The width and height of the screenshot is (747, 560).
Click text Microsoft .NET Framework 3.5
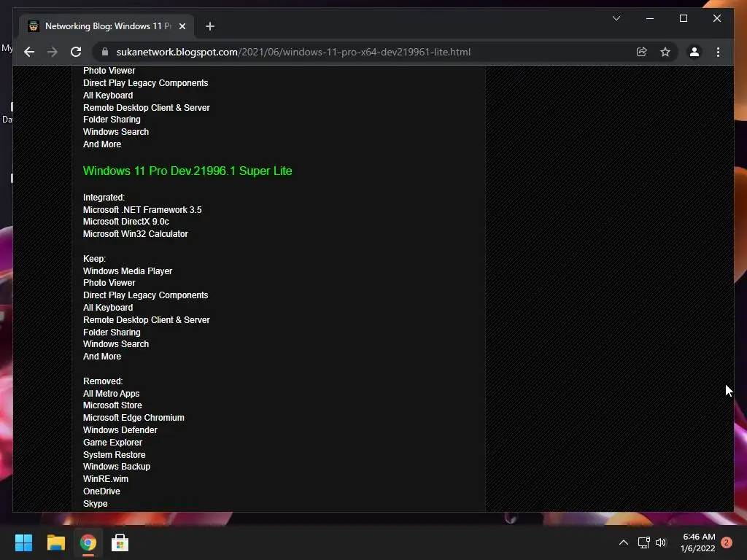142,209
